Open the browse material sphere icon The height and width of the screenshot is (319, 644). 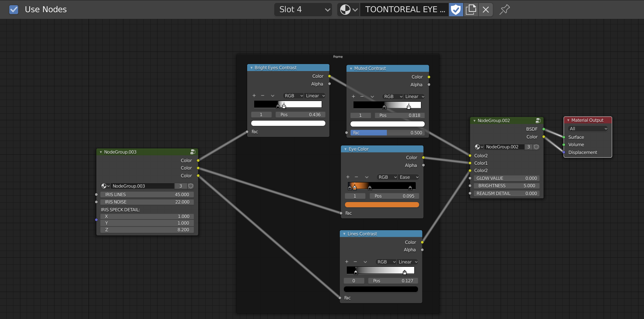[348, 10]
